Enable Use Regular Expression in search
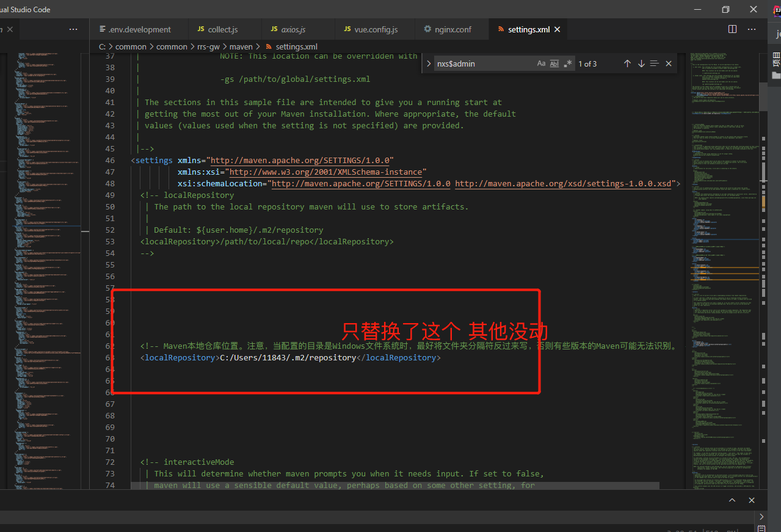 (x=568, y=64)
